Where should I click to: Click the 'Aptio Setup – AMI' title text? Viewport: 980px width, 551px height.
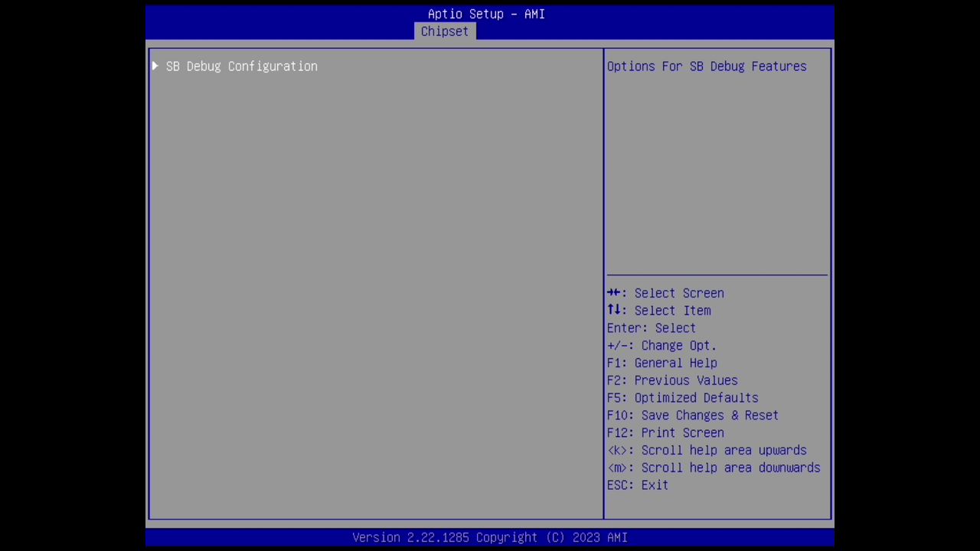click(486, 14)
